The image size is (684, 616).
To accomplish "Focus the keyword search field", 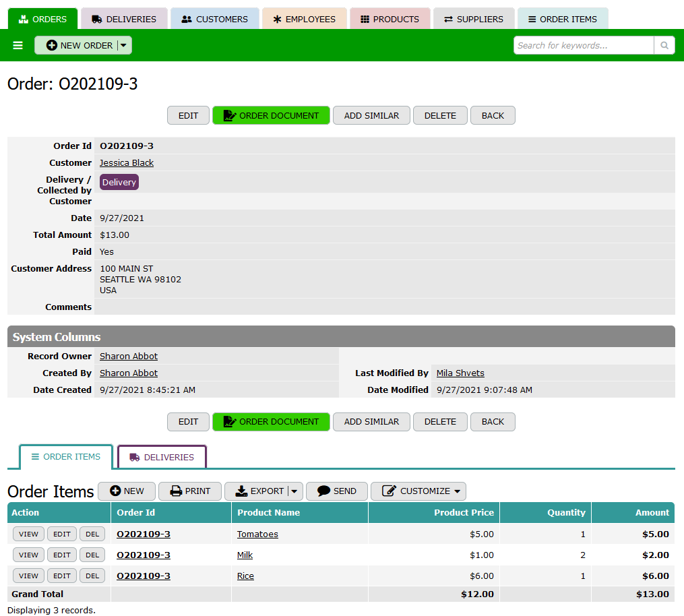I will click(583, 45).
